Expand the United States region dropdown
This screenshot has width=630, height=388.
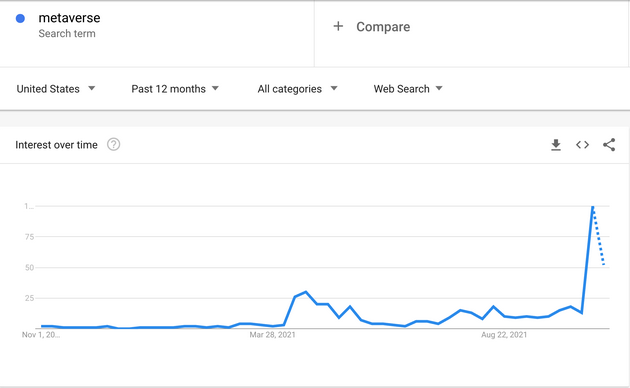tap(56, 89)
